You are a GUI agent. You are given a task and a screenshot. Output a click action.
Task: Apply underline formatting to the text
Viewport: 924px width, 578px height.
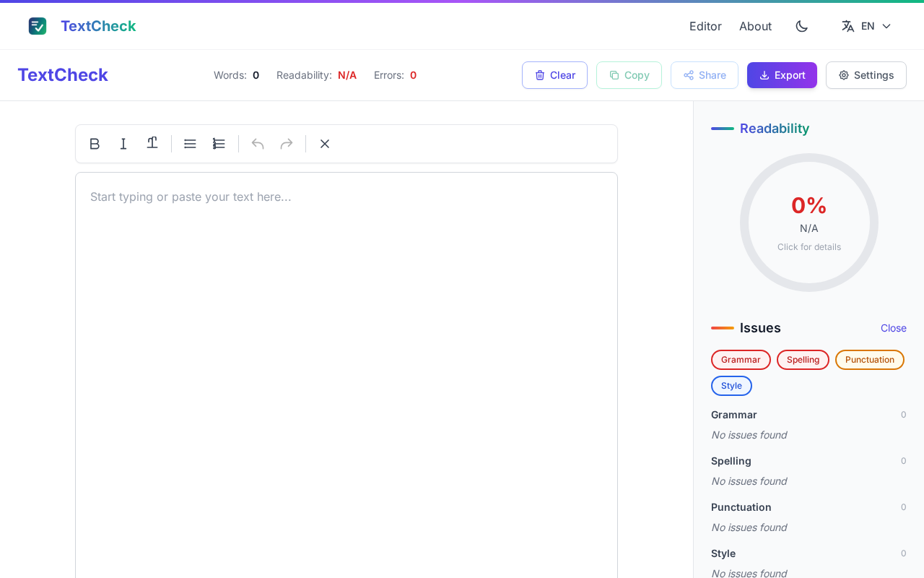(x=152, y=143)
